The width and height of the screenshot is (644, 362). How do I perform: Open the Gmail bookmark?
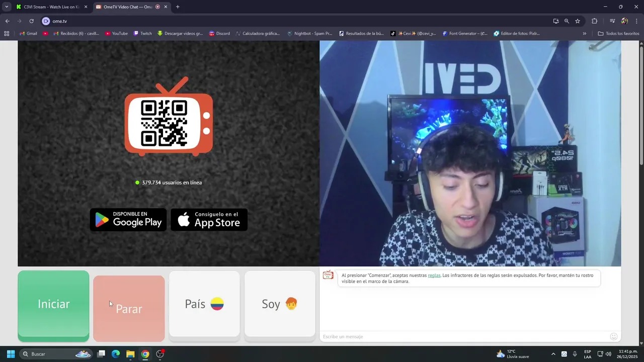pyautogui.click(x=28, y=34)
